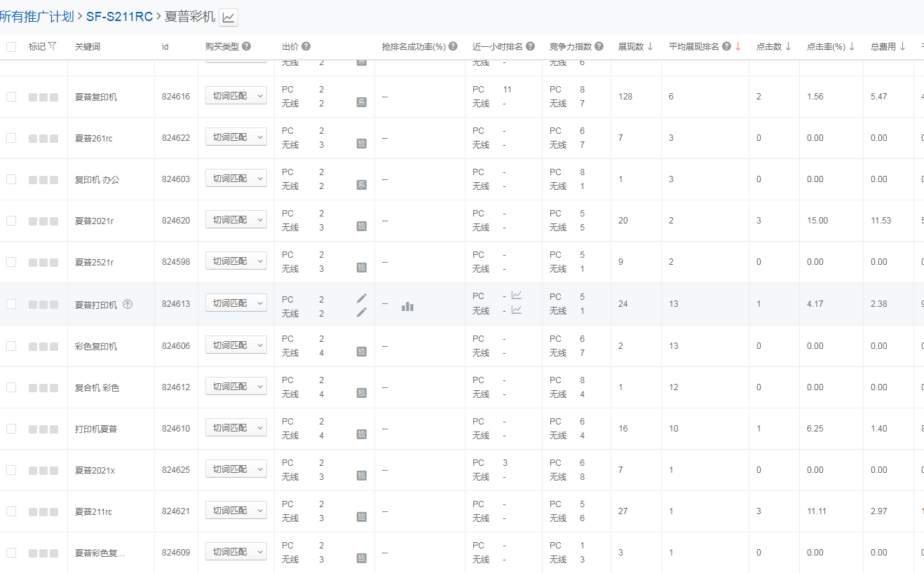Open the 切词匹配 dropdown for 夏普211rc
This screenshot has width=924, height=573.
(x=236, y=511)
